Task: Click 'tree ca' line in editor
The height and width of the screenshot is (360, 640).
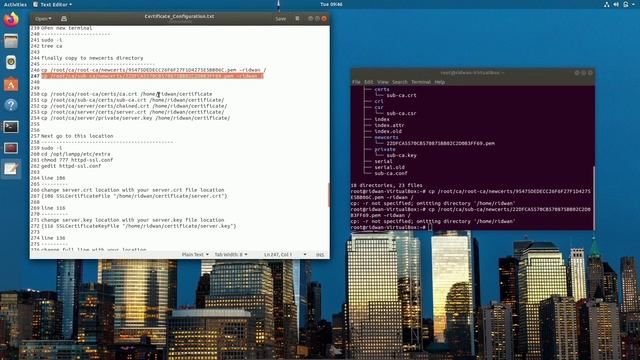Action: pos(52,46)
